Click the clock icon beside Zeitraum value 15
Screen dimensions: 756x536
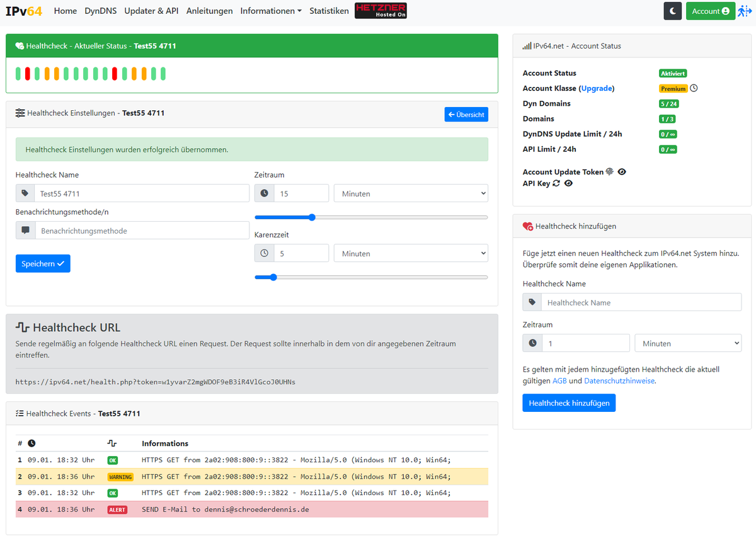pyautogui.click(x=264, y=193)
